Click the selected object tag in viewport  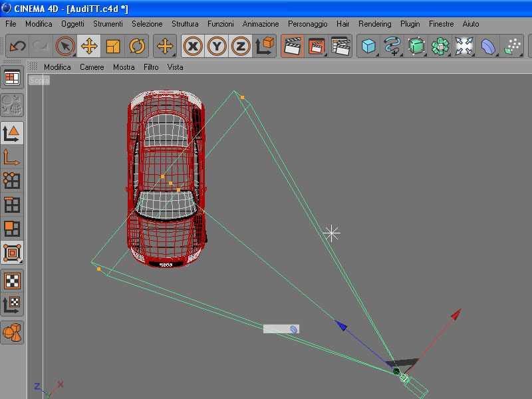(x=281, y=329)
